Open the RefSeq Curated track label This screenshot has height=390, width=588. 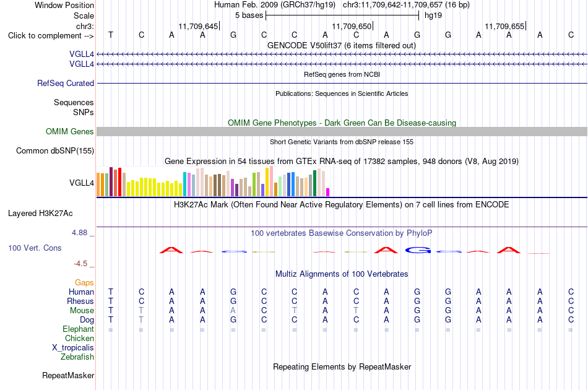pyautogui.click(x=65, y=83)
